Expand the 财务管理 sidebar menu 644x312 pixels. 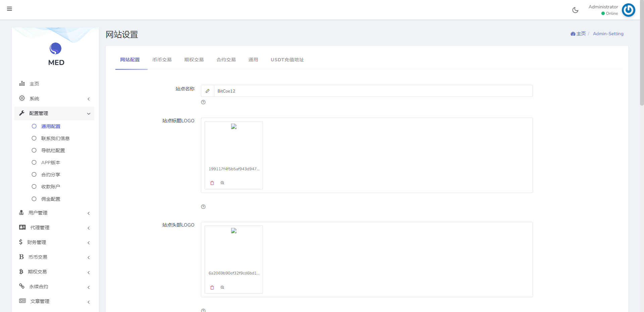tap(54, 242)
